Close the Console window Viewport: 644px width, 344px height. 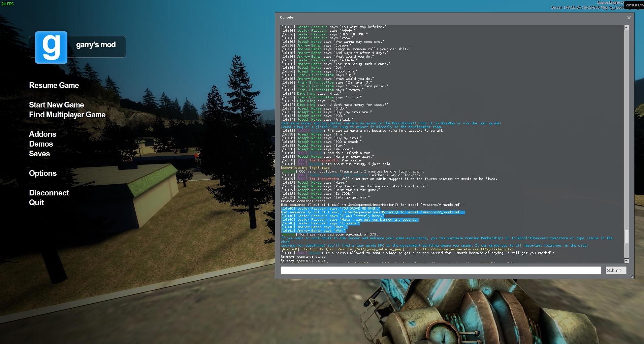tap(629, 18)
